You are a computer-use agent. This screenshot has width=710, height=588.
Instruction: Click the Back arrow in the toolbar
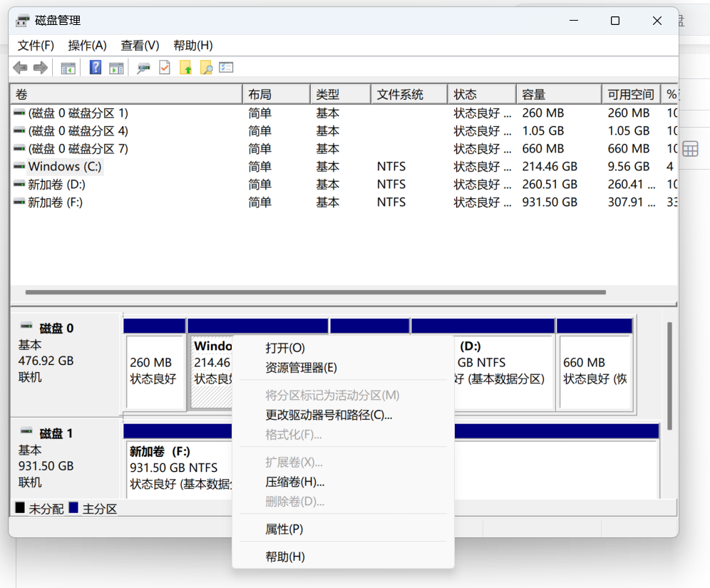[x=20, y=68]
